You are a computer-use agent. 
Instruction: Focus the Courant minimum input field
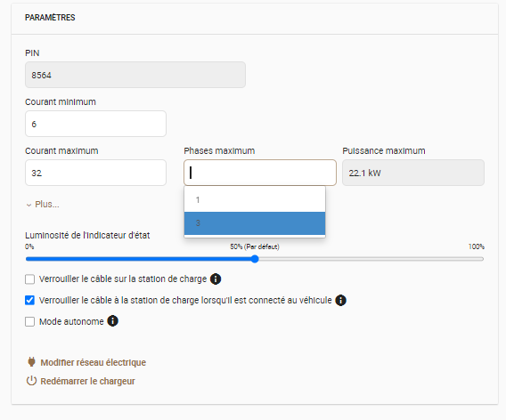coord(95,124)
